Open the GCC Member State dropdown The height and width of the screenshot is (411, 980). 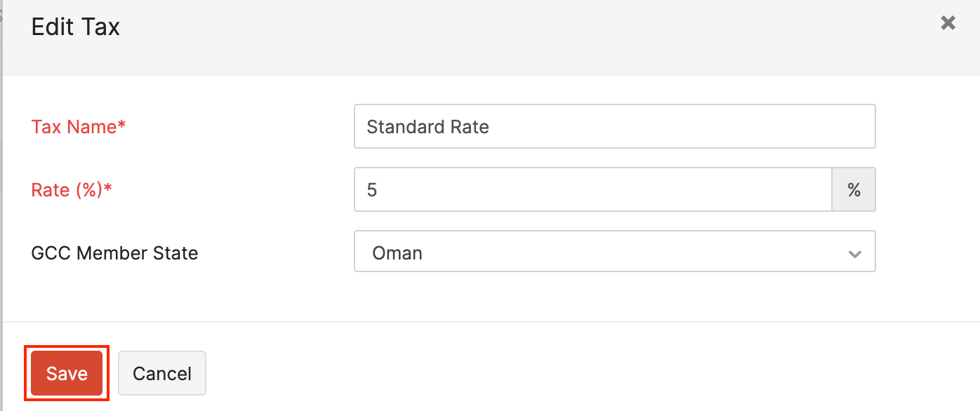tap(614, 252)
